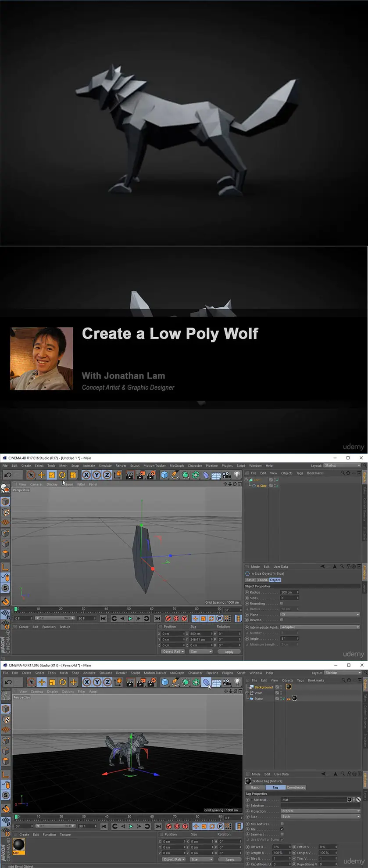This screenshot has height=868, width=368.
Task: Select Scale tool in the Paws.c4d window
Action: 52,682
